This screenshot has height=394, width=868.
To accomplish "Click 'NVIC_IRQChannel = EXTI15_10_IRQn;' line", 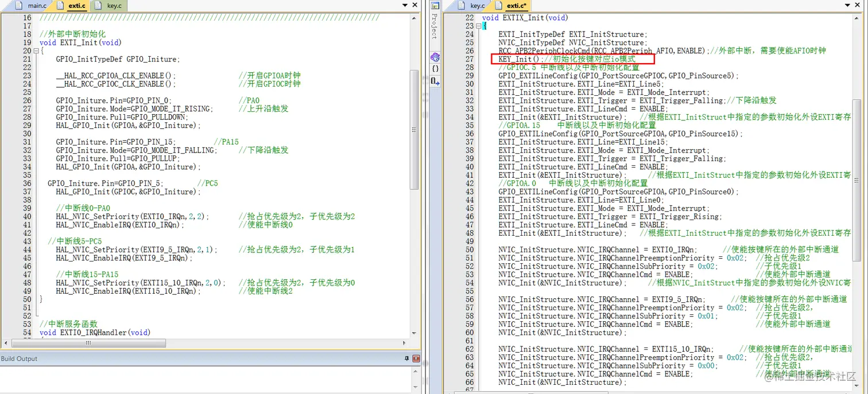I will pos(606,349).
